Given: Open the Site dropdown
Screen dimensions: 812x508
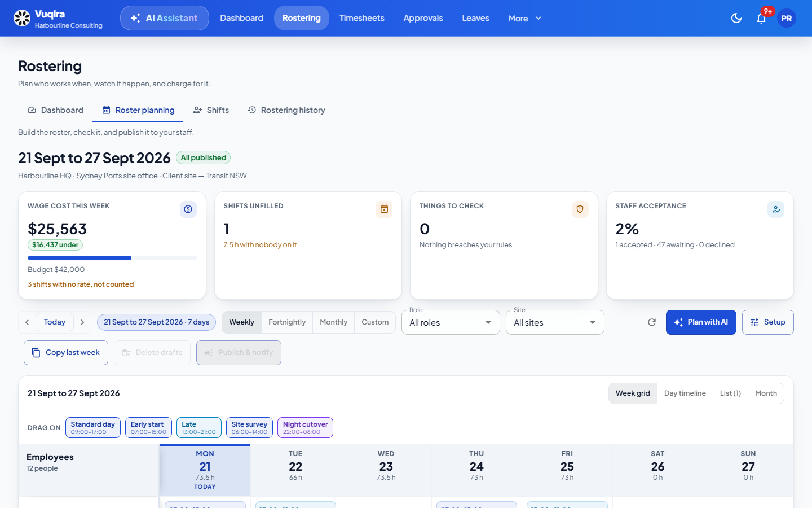Looking at the screenshot, I should [x=555, y=322].
